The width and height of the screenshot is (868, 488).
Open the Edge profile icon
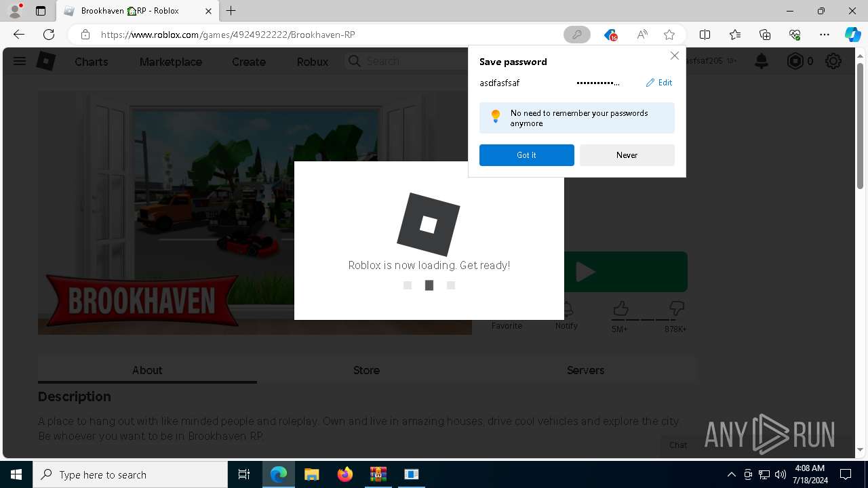15,11
